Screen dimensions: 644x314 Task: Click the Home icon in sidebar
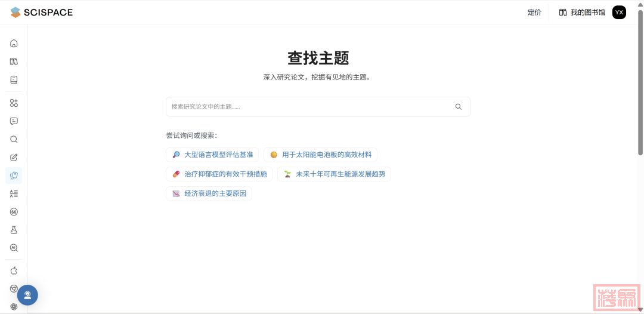tap(14, 44)
